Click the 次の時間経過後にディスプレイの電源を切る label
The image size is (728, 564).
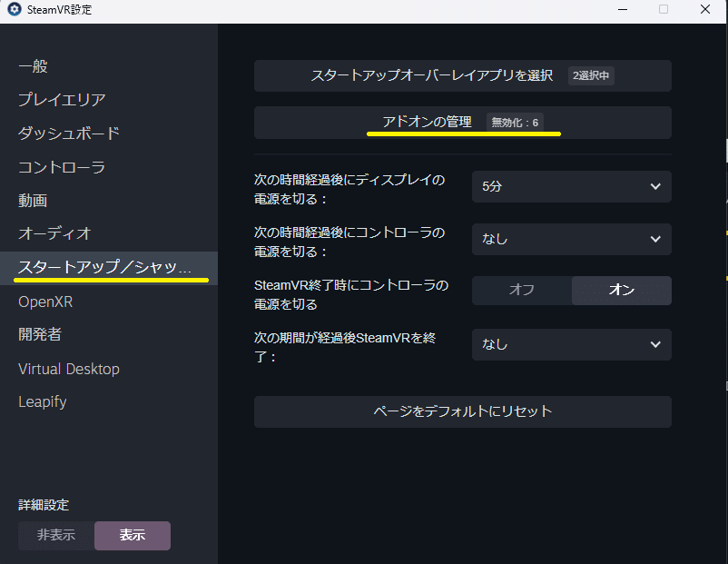point(349,189)
